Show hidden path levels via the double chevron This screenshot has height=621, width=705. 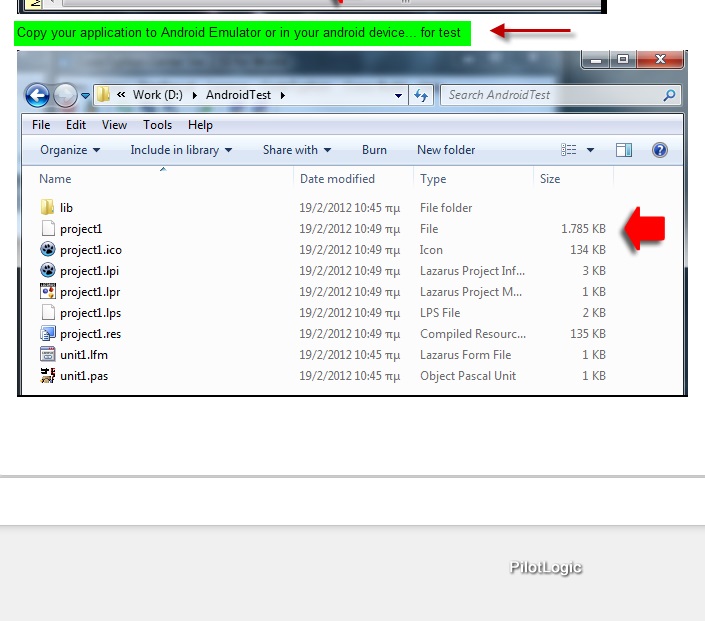[x=121, y=94]
